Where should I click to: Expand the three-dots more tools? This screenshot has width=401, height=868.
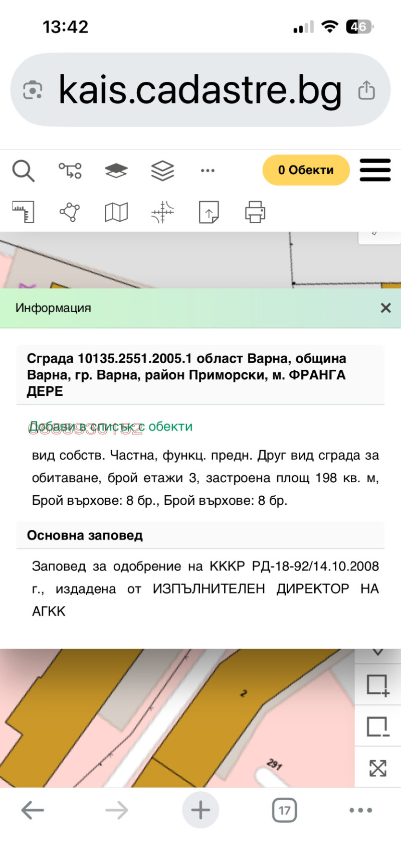(208, 171)
